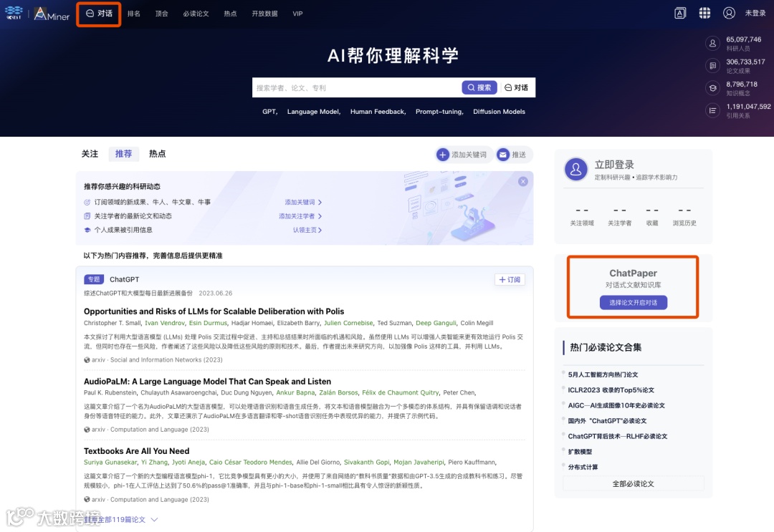The image size is (774, 532).
Task: Click the 知识概念 concepts count icon
Action: click(x=712, y=88)
